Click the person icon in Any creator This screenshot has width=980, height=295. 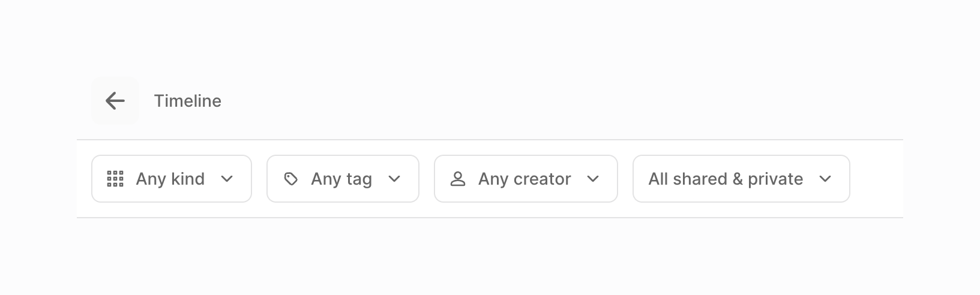coord(458,179)
